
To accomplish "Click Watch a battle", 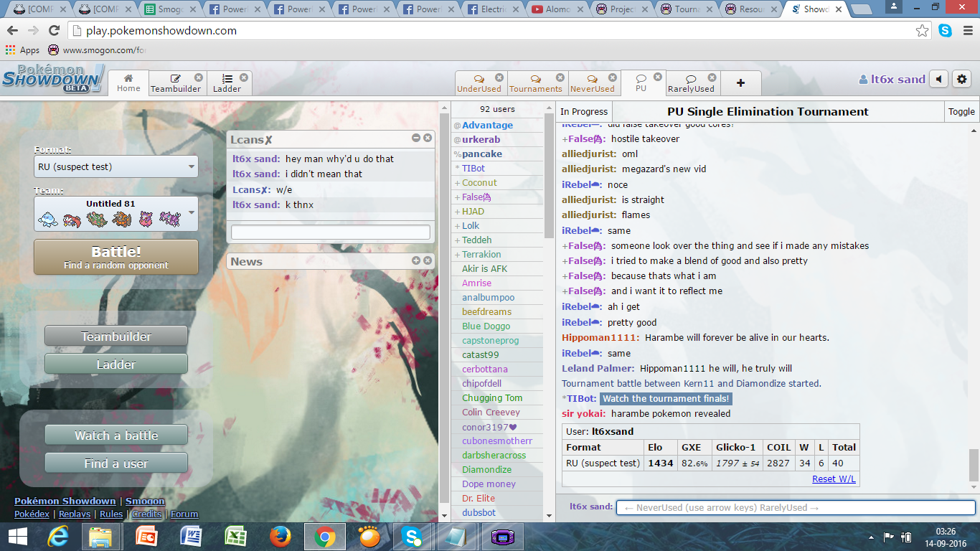I will 116,435.
